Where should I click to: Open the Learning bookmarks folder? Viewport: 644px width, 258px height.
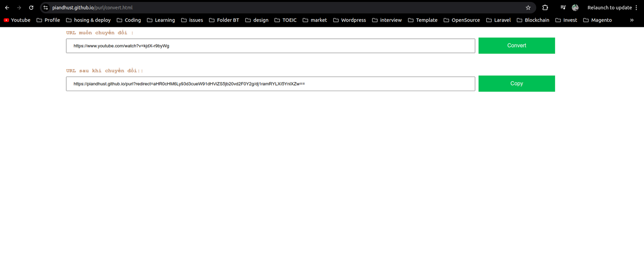tap(161, 20)
